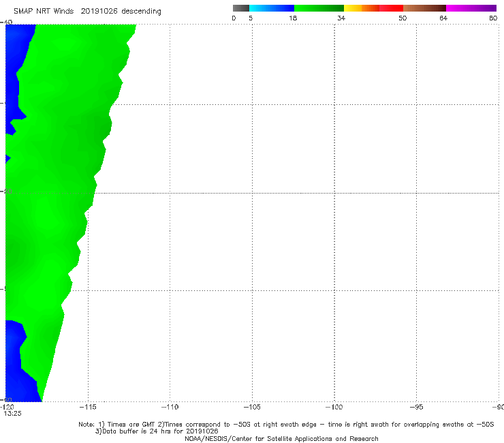Click the colorbar label '5'

tap(251, 18)
